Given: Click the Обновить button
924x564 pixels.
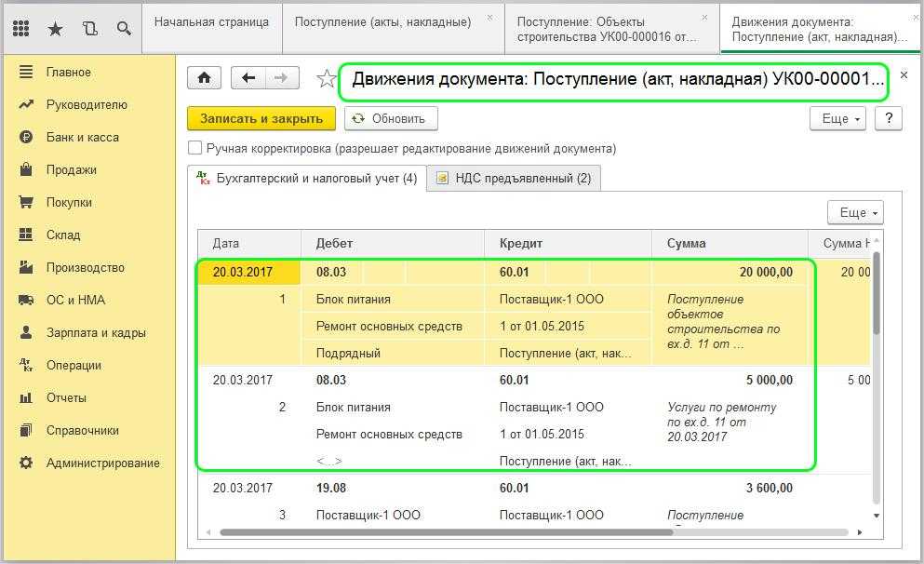Looking at the screenshot, I should tap(390, 118).
